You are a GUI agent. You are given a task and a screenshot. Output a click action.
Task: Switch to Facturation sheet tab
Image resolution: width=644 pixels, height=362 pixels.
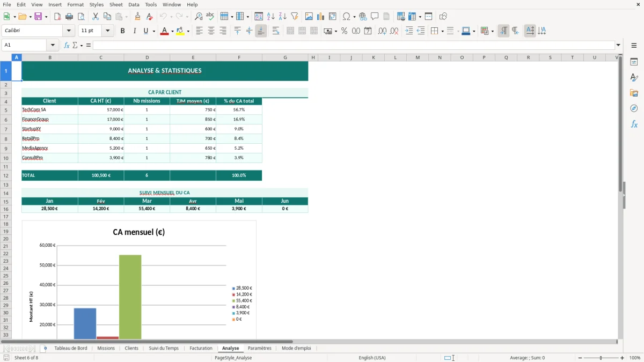point(201,348)
